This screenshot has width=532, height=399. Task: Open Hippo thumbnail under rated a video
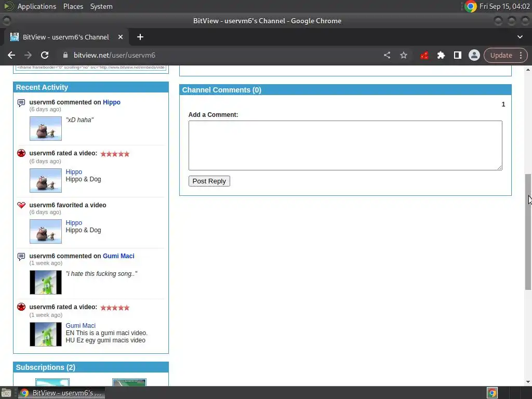pos(46,180)
